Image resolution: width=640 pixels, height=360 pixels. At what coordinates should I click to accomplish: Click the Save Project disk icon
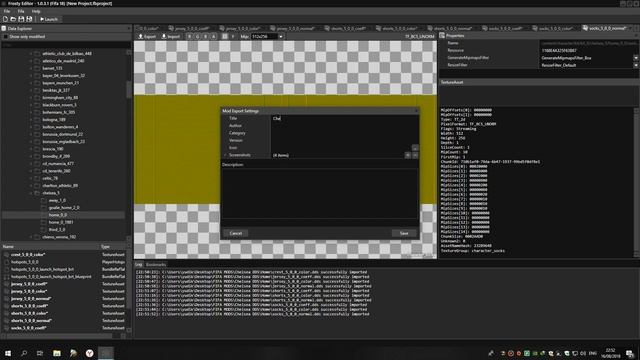coord(21,19)
